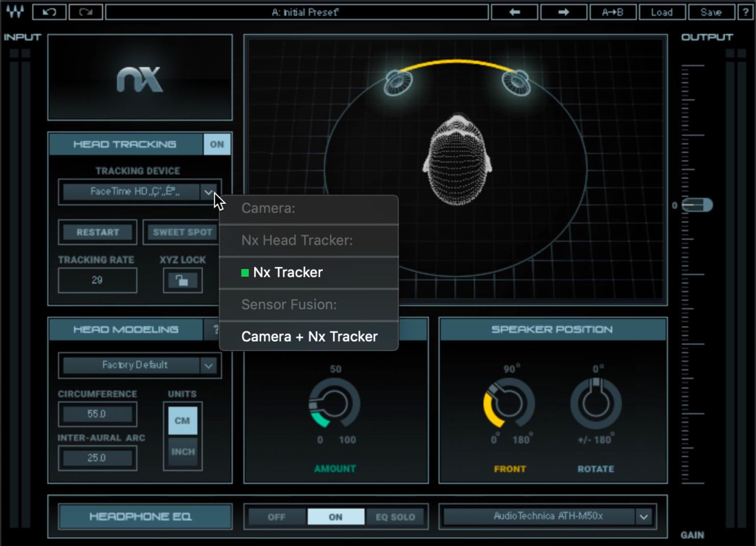
Task: Click the Tracking Device label
Action: (138, 171)
